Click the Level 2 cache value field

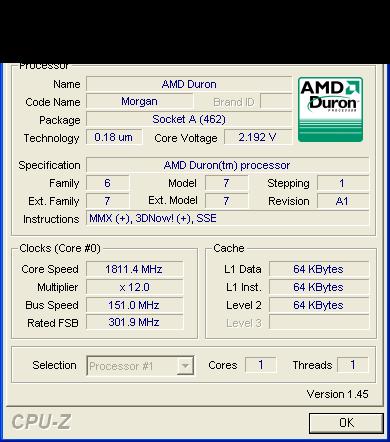(x=319, y=305)
